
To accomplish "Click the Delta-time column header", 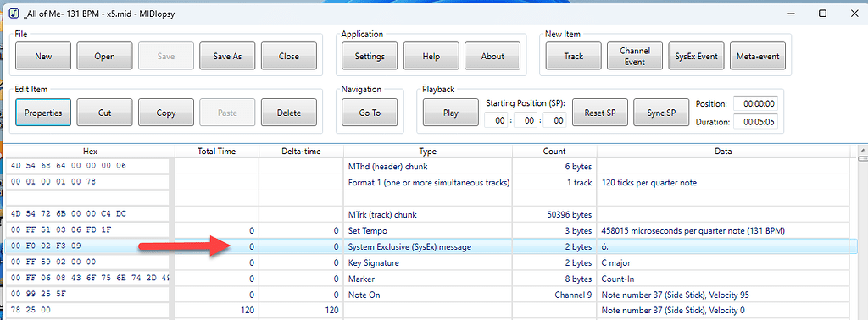I will tap(301, 151).
